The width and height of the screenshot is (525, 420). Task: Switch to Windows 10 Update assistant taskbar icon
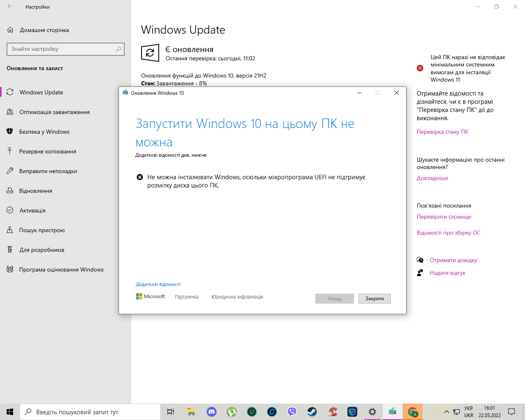393,412
